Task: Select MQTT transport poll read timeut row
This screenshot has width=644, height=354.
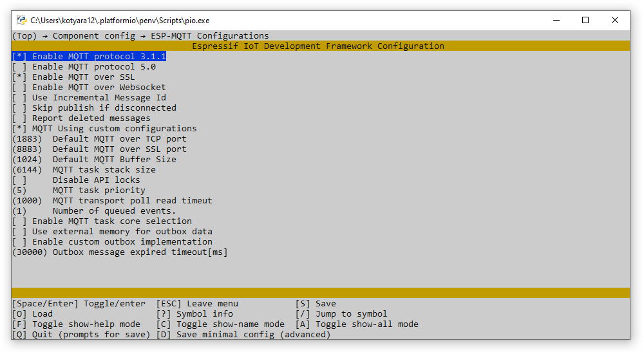Action: coord(112,200)
